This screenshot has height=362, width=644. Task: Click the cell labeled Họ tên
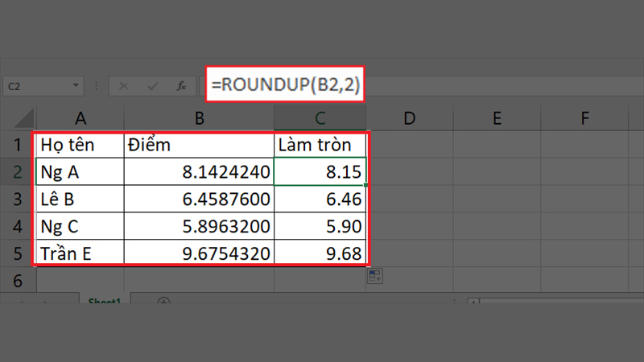pyautogui.click(x=80, y=145)
